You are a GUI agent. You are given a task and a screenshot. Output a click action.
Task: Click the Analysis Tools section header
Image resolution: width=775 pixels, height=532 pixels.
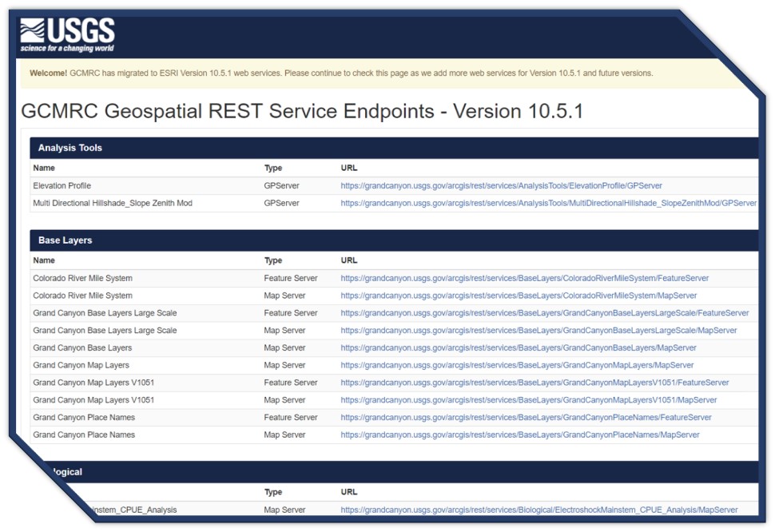click(70, 148)
